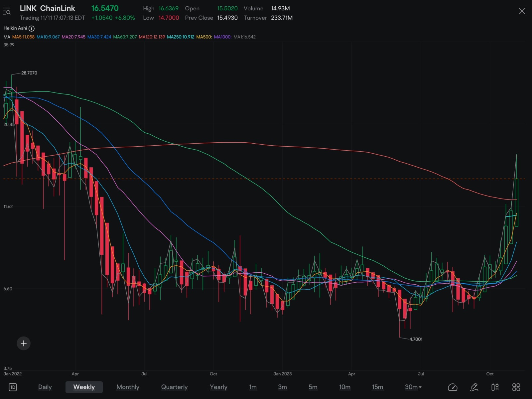Open the stock search list icon
This screenshot has height=399, width=532.
coord(7,12)
